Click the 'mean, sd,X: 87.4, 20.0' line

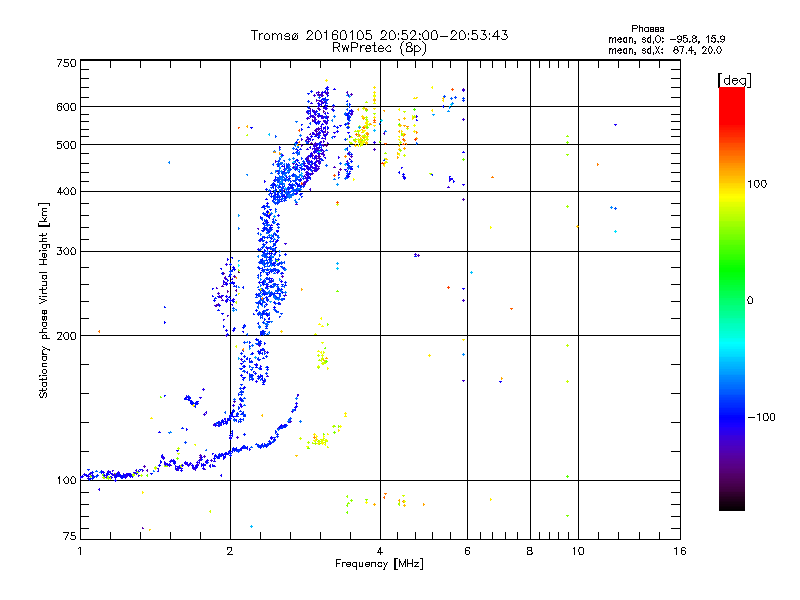665,50
